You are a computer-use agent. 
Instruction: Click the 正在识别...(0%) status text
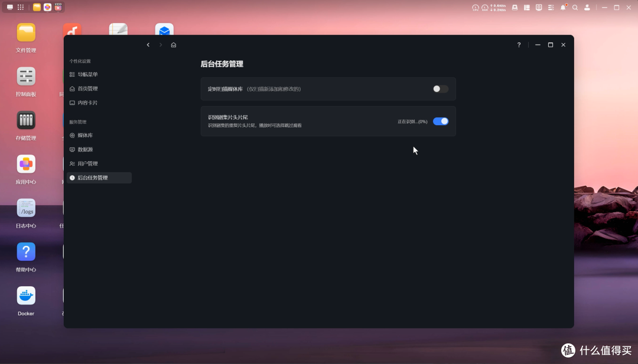click(412, 122)
